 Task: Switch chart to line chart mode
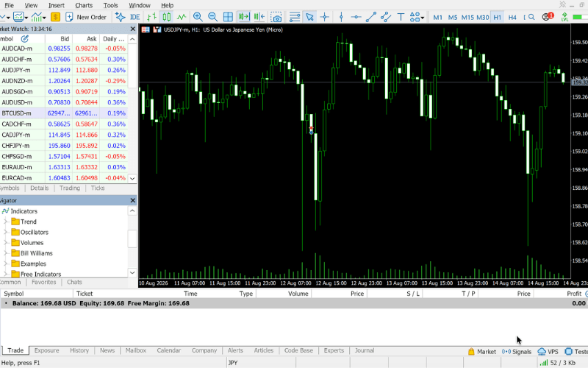pos(182,17)
